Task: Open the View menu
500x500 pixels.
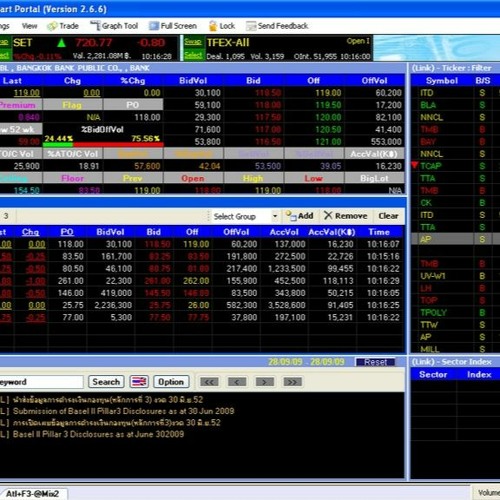Action: click(29, 26)
